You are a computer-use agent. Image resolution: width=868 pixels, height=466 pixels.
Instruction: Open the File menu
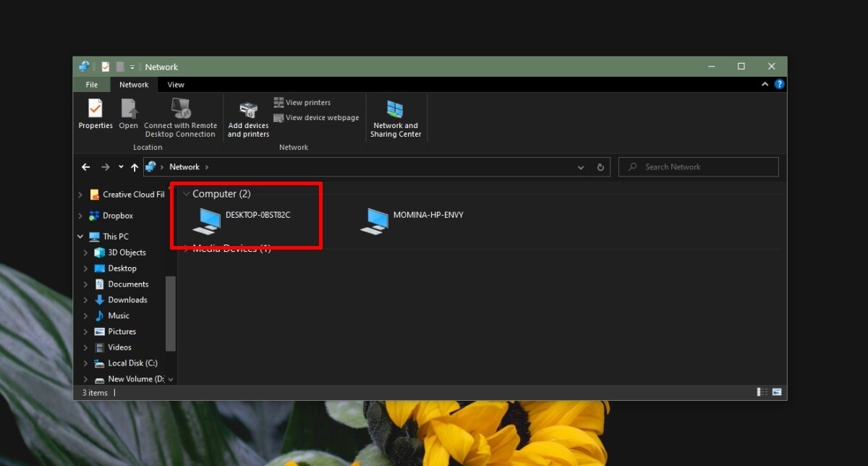click(91, 84)
